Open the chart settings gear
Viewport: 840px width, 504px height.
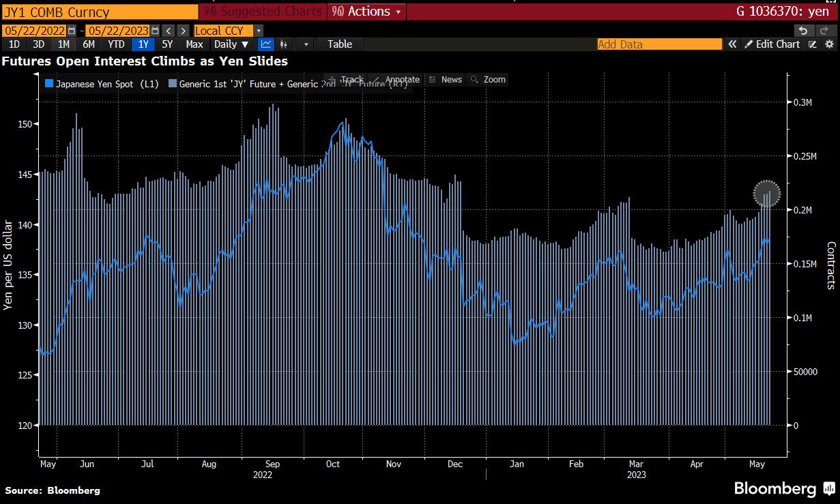(x=829, y=44)
